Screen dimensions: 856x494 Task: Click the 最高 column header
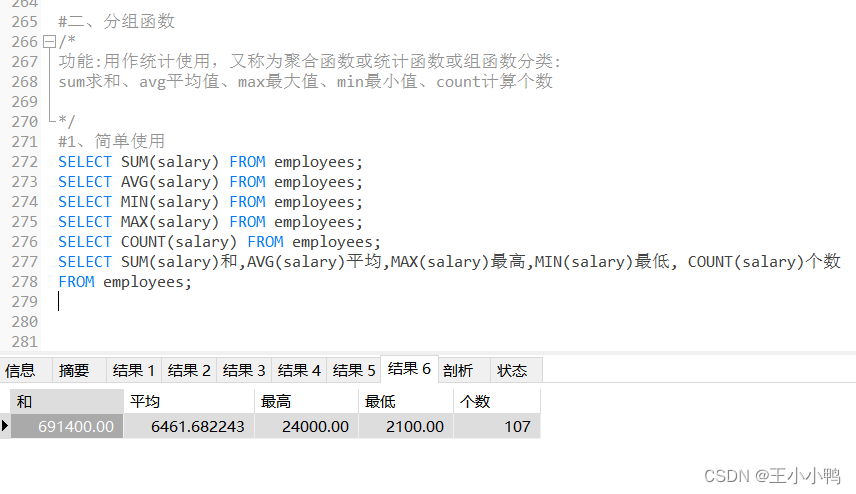(306, 401)
